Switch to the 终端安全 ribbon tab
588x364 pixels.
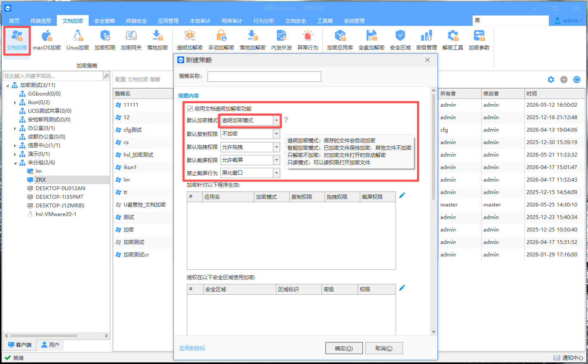coord(136,21)
